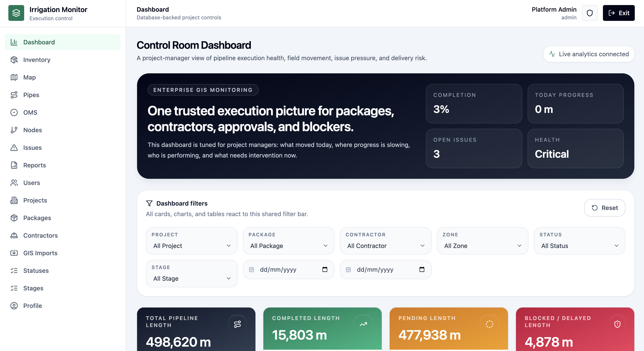The height and width of the screenshot is (351, 644).
Task: Go to Packages in the sidebar
Action: click(63, 218)
